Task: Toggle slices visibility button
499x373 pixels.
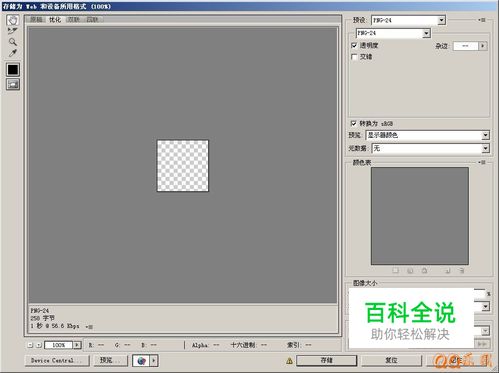Action: (13, 84)
